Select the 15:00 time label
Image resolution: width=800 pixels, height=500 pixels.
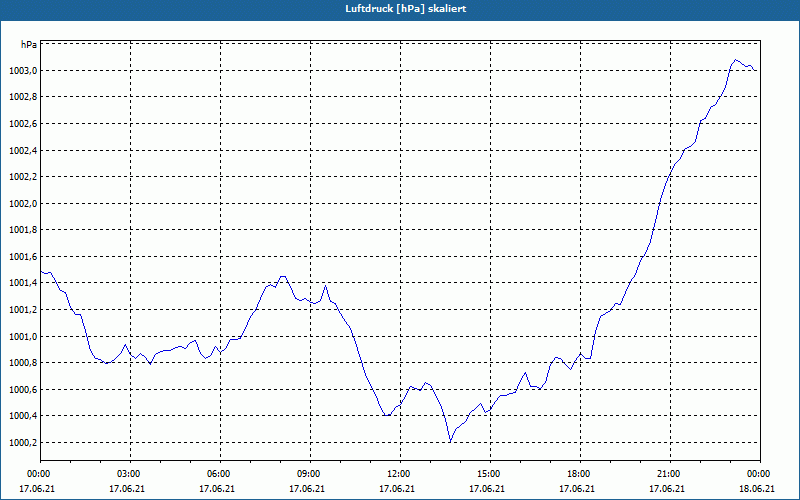[x=490, y=474]
